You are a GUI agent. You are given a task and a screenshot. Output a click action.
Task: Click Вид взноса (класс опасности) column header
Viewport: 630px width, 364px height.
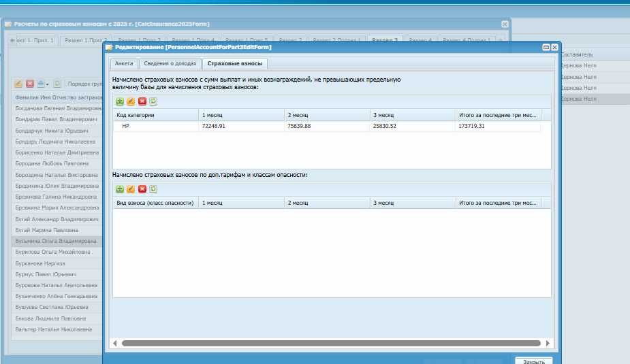pyautogui.click(x=156, y=203)
